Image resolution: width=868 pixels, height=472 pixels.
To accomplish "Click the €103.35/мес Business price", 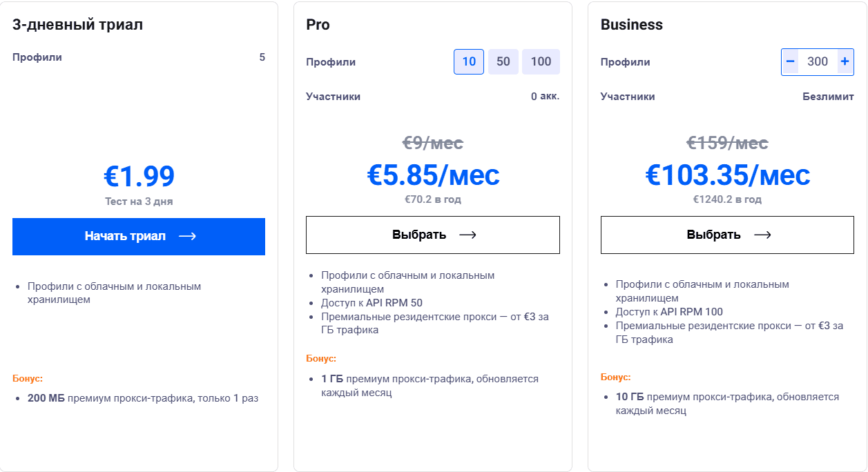I will point(727,175).
